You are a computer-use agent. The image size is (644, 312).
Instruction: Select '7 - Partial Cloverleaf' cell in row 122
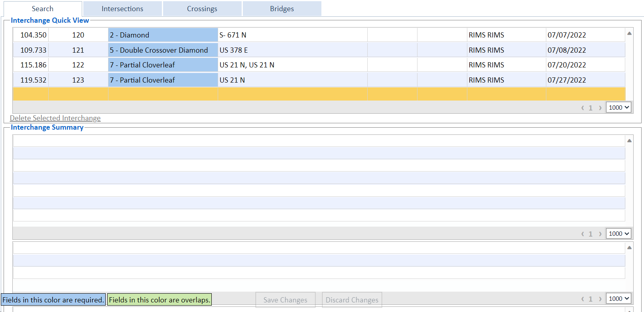point(163,65)
